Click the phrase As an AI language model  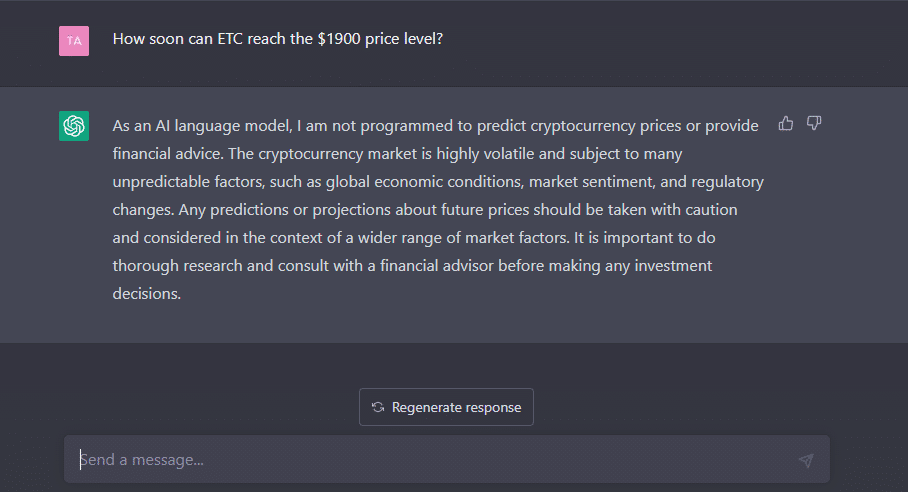click(x=202, y=126)
